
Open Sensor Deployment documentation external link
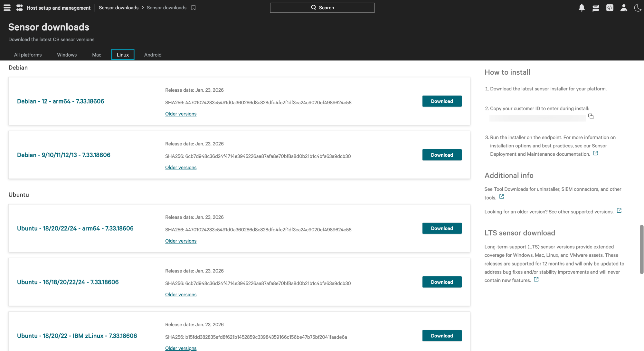(x=595, y=153)
